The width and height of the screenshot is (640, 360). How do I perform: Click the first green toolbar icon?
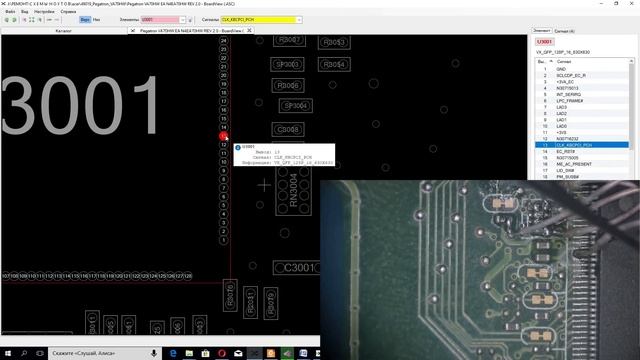[x=7, y=20]
